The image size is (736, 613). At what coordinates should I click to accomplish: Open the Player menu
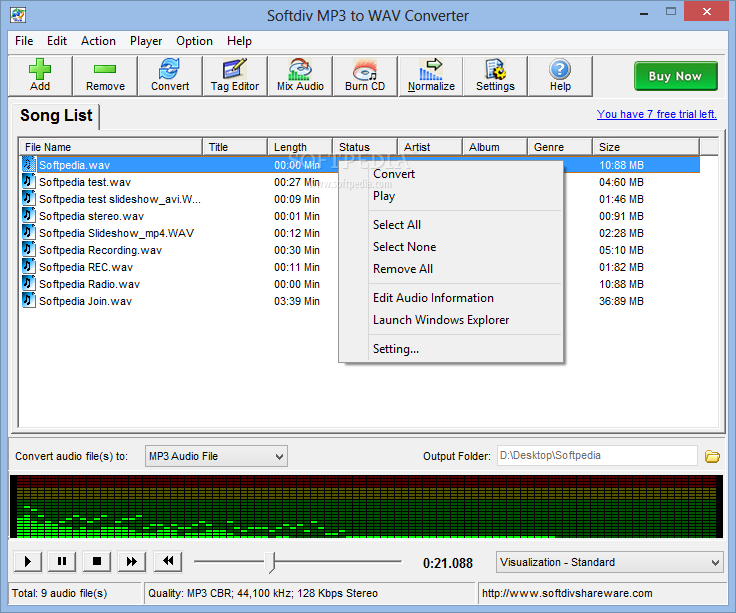[x=146, y=41]
